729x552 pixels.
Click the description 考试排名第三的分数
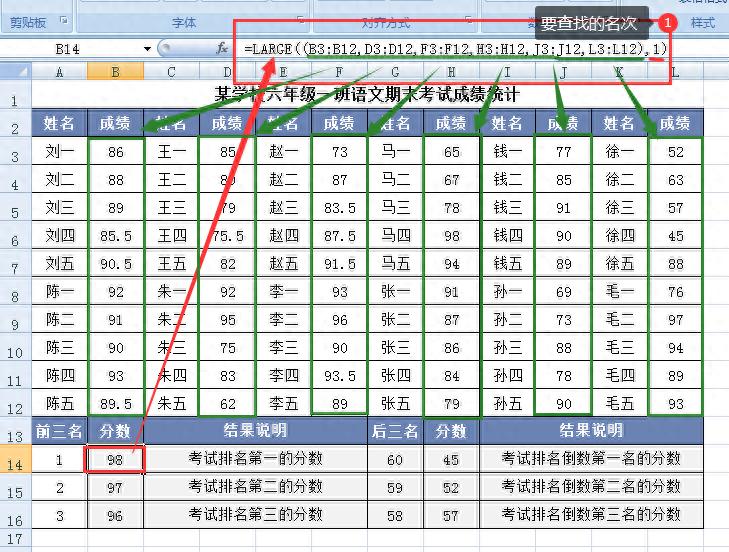[255, 515]
